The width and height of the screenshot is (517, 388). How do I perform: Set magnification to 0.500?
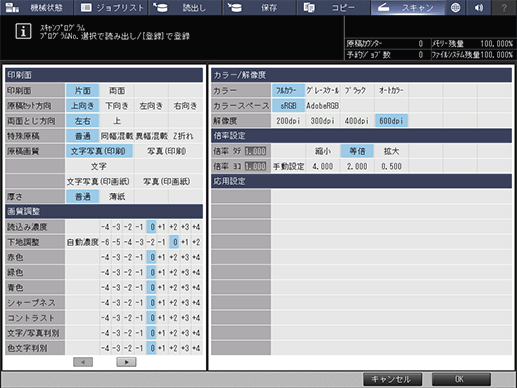click(391, 166)
